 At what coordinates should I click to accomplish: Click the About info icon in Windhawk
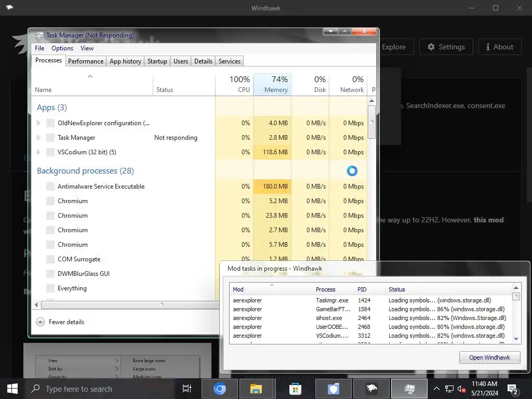(487, 47)
